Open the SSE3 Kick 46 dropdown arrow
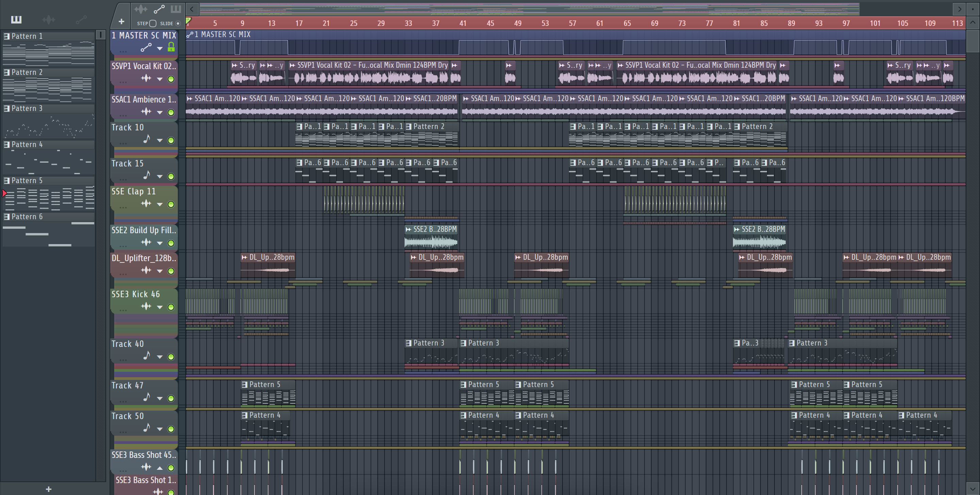This screenshot has height=495, width=980. [x=160, y=307]
